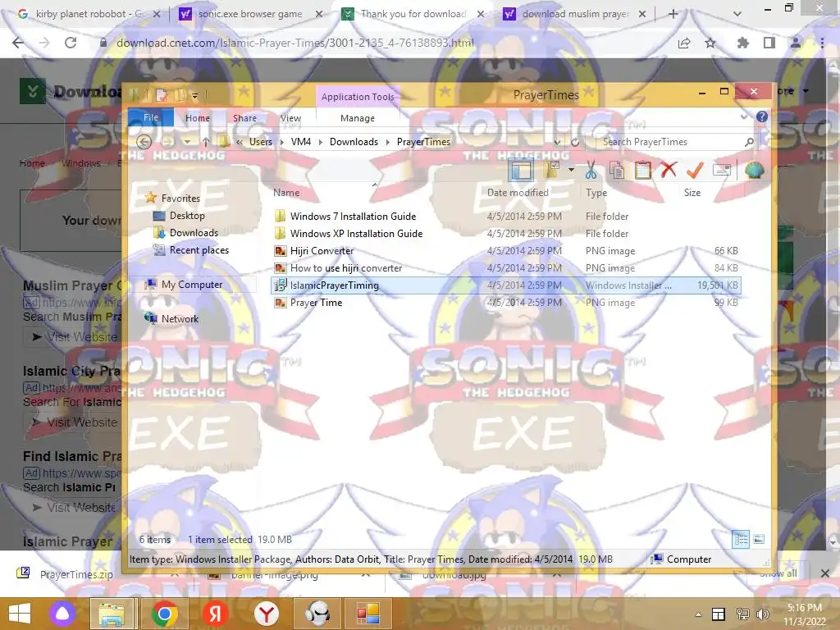This screenshot has width=840, height=630.
Task: Sort files by Date modified column
Action: [518, 192]
